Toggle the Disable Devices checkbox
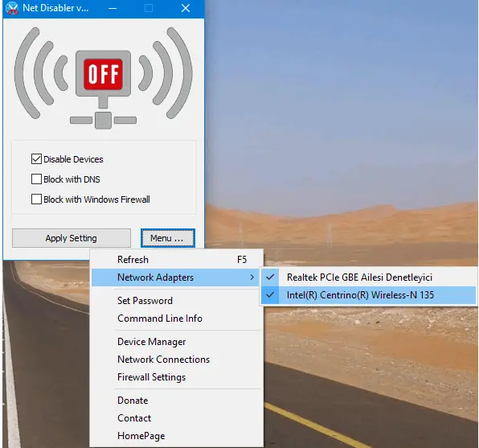Screen dimensions: 479x448 pos(36,159)
